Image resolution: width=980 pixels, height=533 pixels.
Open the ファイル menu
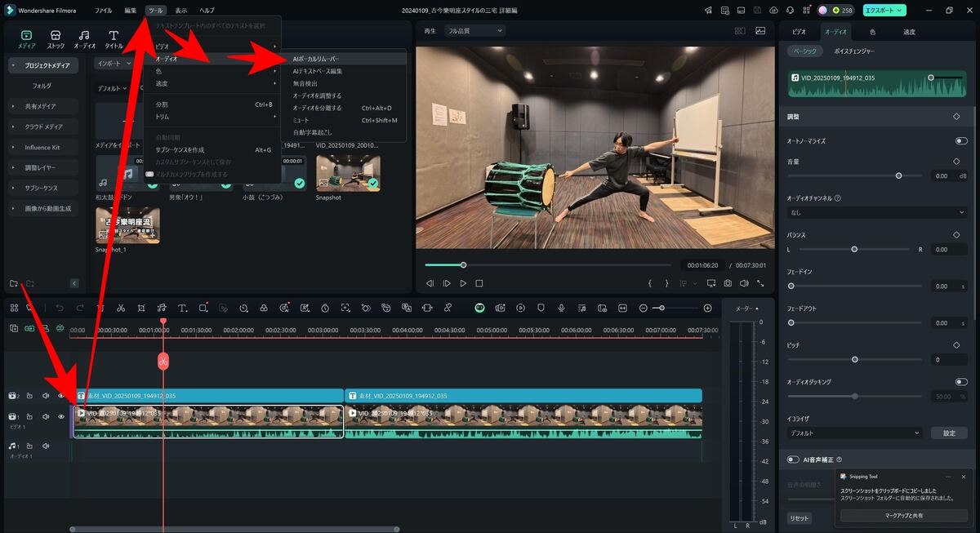coord(103,10)
